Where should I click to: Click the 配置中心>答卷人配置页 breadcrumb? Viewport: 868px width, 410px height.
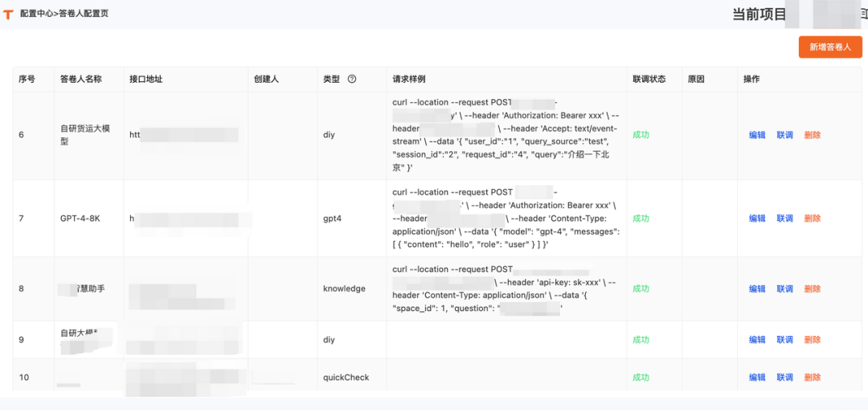point(64,14)
